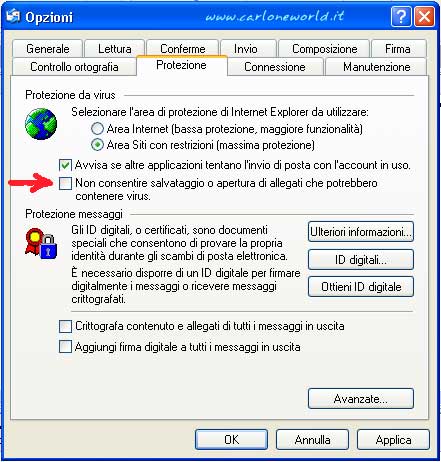Enable Non consentire salvataggio o apertura allegati

(x=65, y=183)
